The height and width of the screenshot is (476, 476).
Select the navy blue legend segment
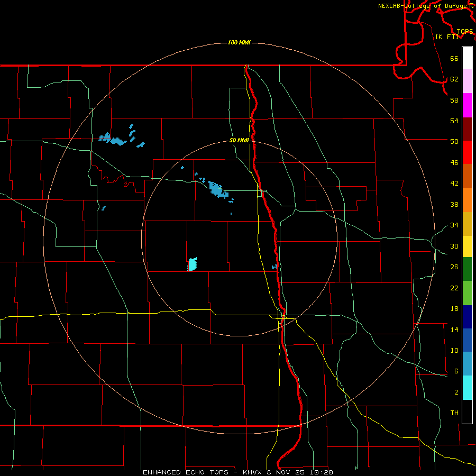[x=467, y=317]
